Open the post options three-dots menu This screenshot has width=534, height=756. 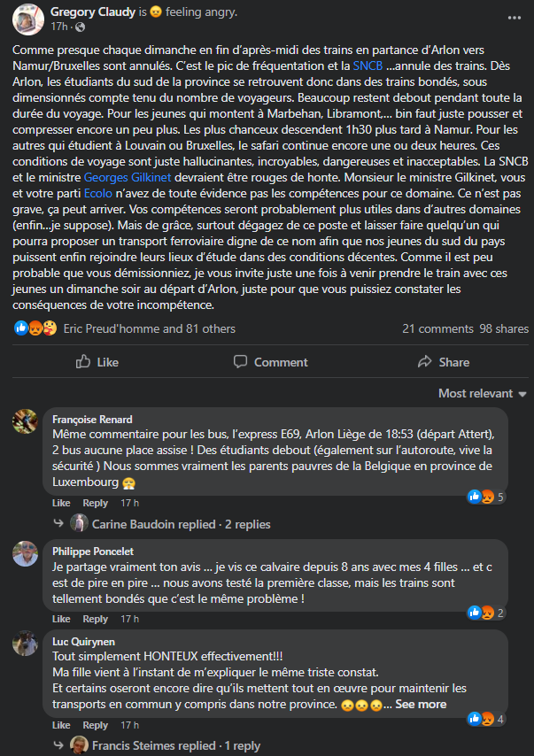(515, 17)
